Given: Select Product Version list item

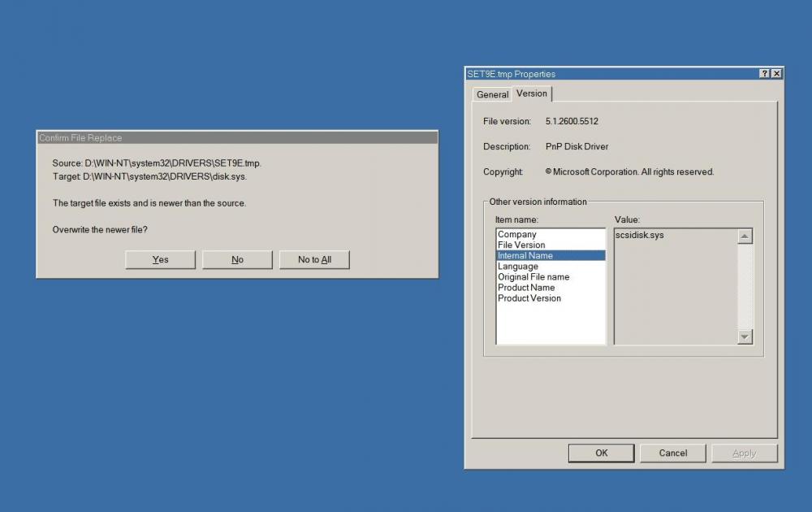Looking at the screenshot, I should tap(529, 297).
